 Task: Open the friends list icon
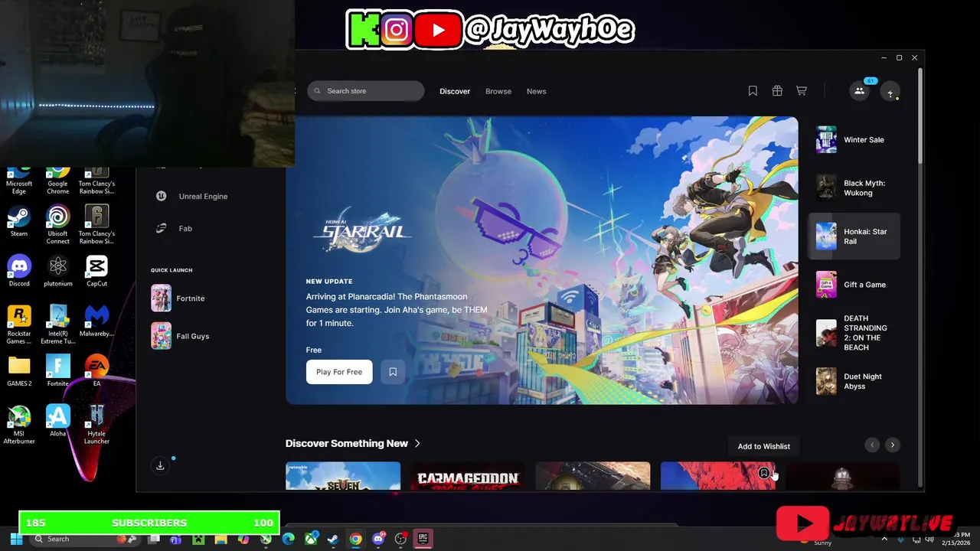click(x=859, y=91)
